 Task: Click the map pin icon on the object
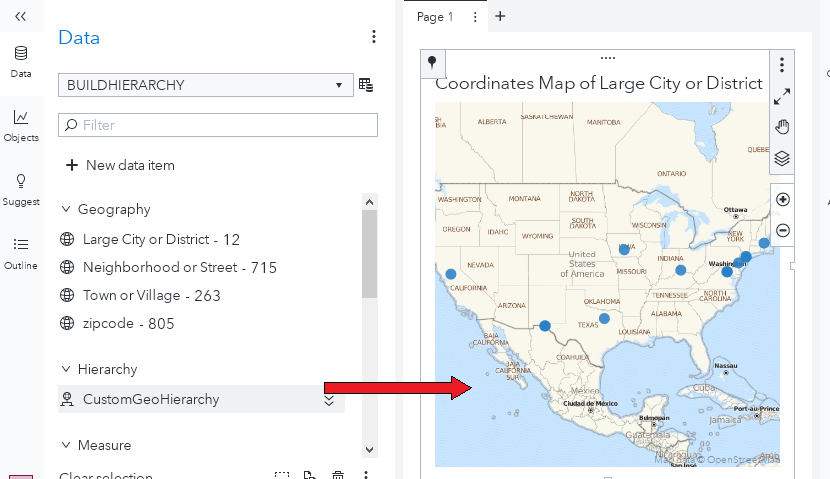(x=432, y=63)
